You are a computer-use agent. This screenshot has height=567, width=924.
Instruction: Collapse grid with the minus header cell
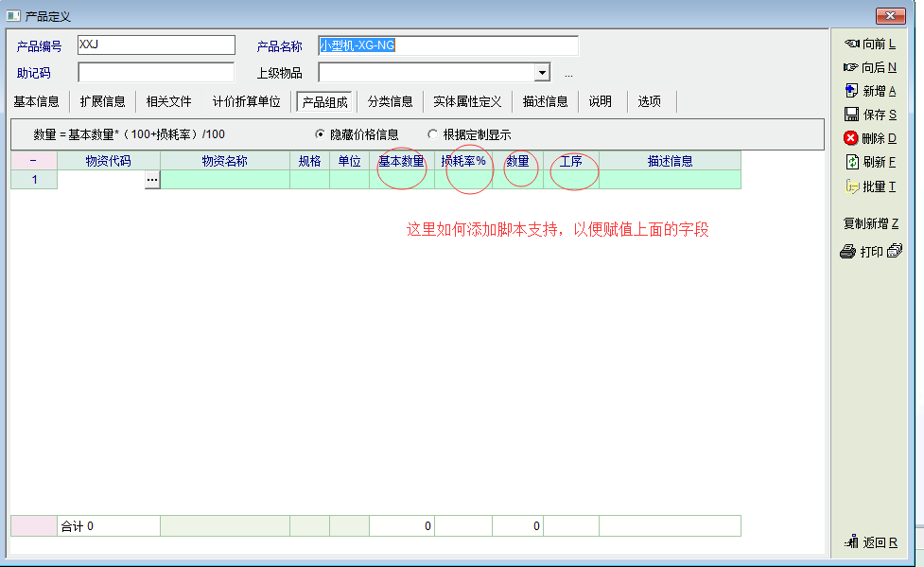click(33, 161)
